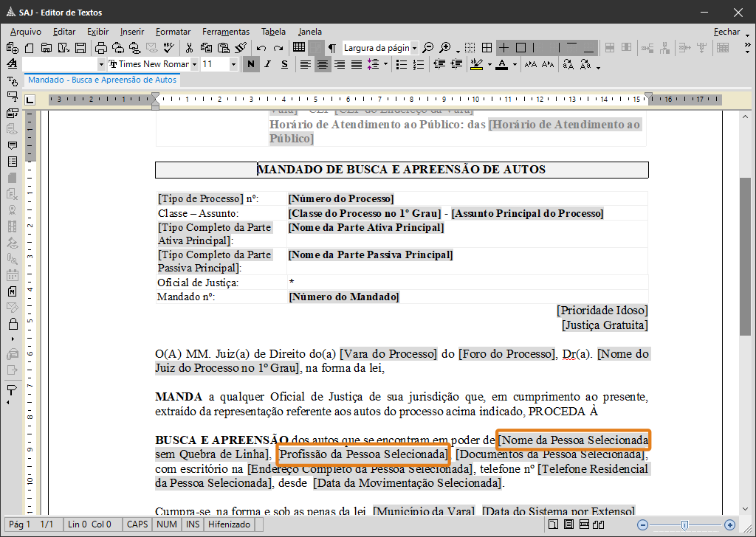Click the document M sidebar icon

13,291
